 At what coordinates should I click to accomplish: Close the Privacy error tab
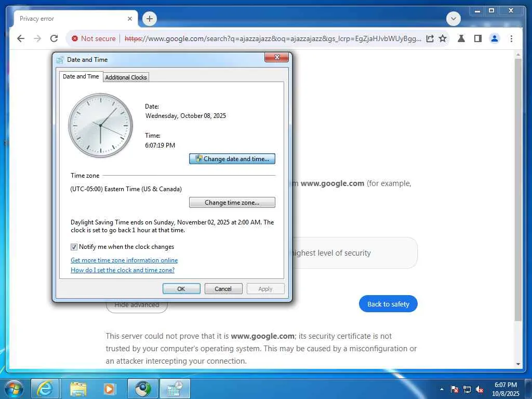tap(129, 19)
